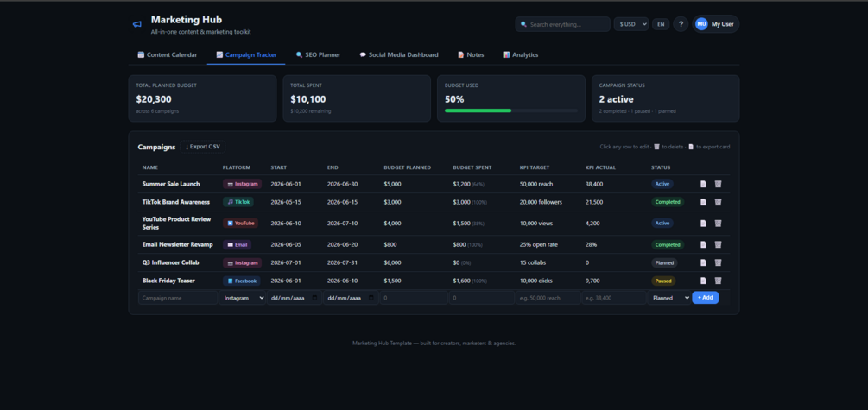The width and height of the screenshot is (868, 410).
Task: Click the Export CSV button
Action: click(x=203, y=147)
